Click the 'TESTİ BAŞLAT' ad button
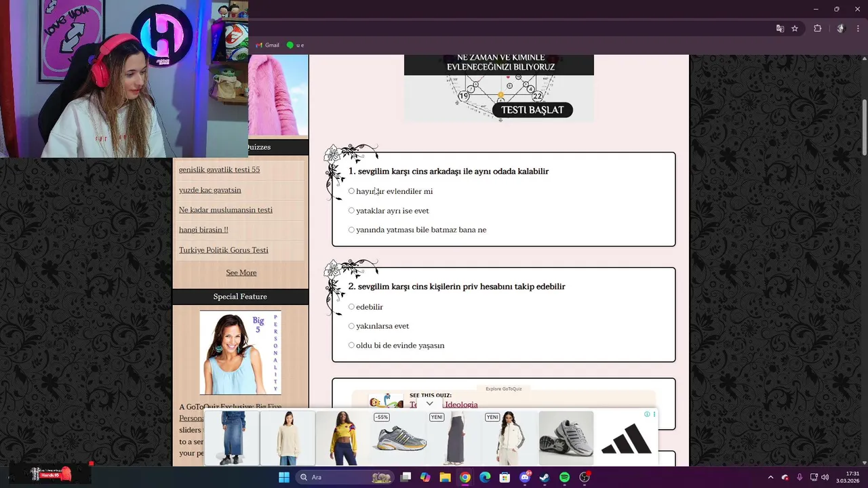The height and width of the screenshot is (488, 868). (532, 110)
